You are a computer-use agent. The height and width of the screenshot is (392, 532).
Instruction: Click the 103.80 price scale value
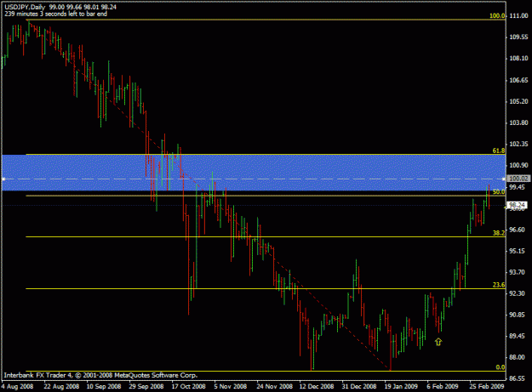518,122
